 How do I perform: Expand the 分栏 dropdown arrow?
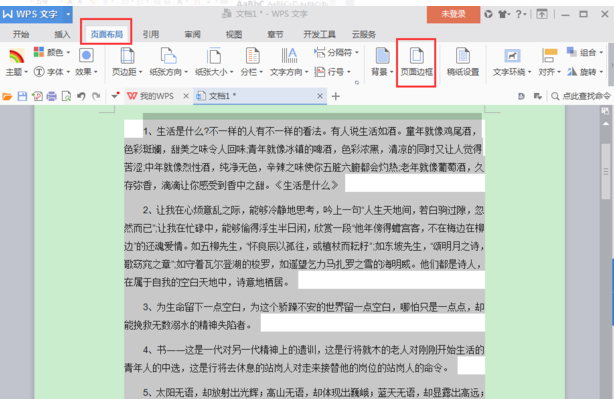(261, 72)
